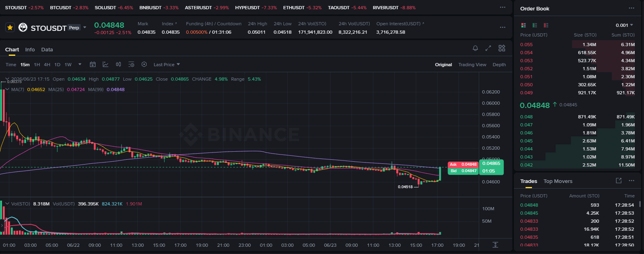Pop out the Trades panel

[619, 181]
